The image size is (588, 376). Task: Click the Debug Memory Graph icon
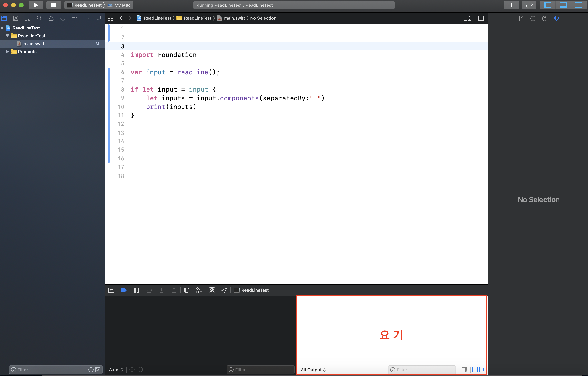point(199,290)
